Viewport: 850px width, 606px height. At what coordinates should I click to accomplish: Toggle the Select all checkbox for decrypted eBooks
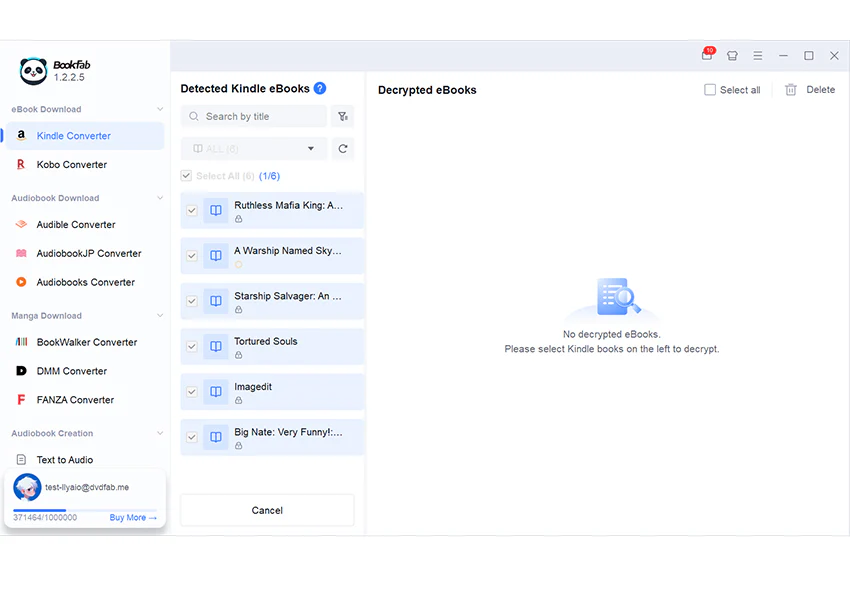pos(710,90)
